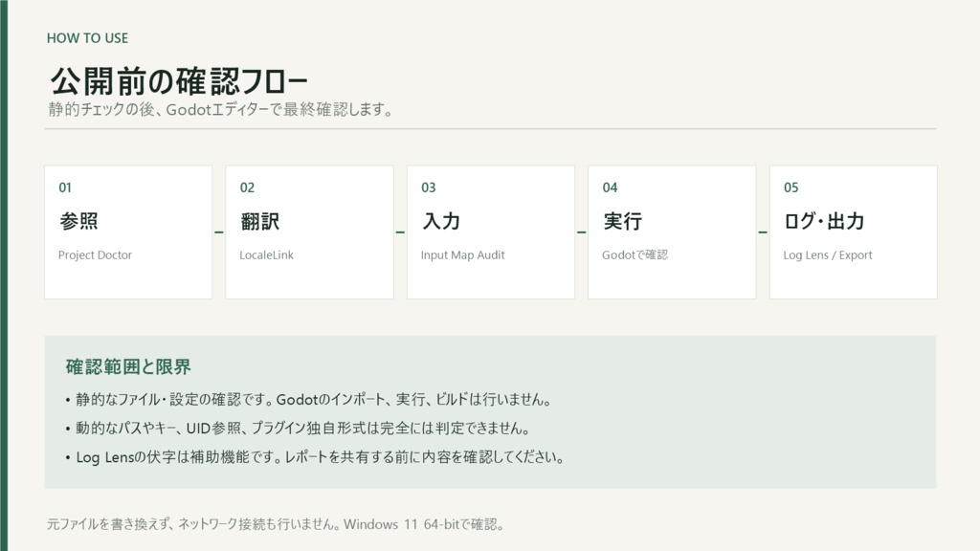Viewport: 980px width, 551px height.
Task: Click step number '03'
Action: [428, 187]
